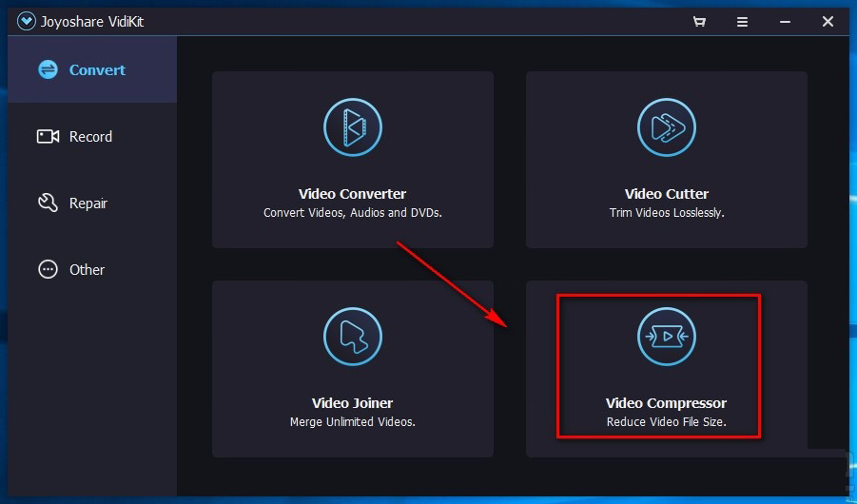Minimize the VidiKit window
857x504 pixels.
pyautogui.click(x=785, y=22)
